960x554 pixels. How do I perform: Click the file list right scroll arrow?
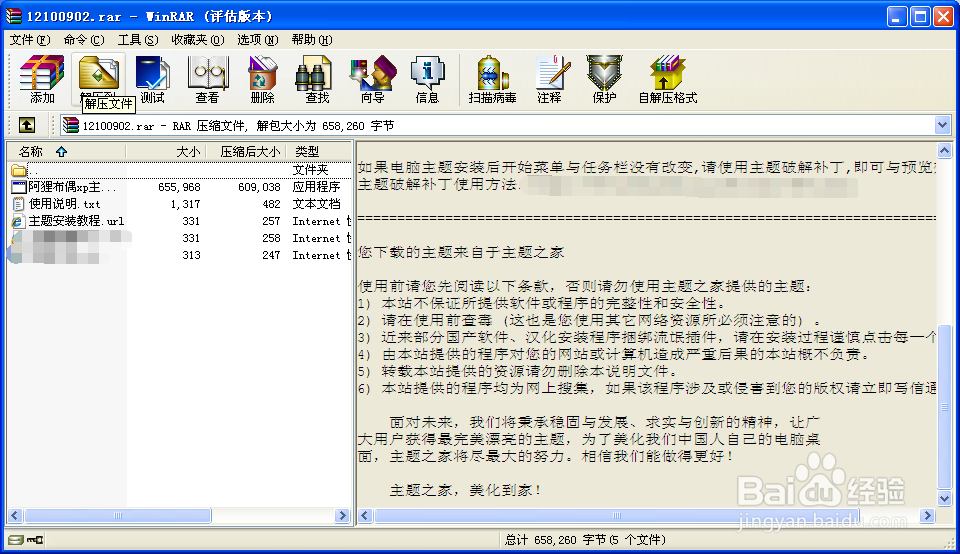pyautogui.click(x=343, y=515)
